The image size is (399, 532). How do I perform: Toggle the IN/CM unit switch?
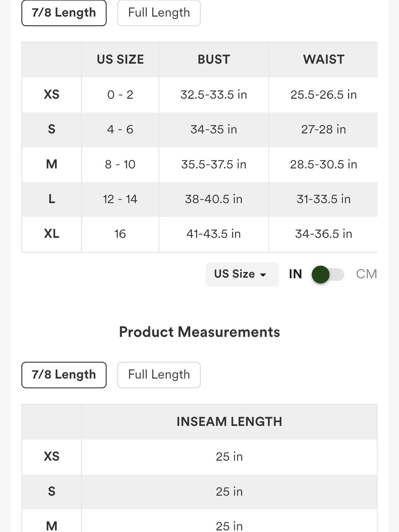(328, 275)
